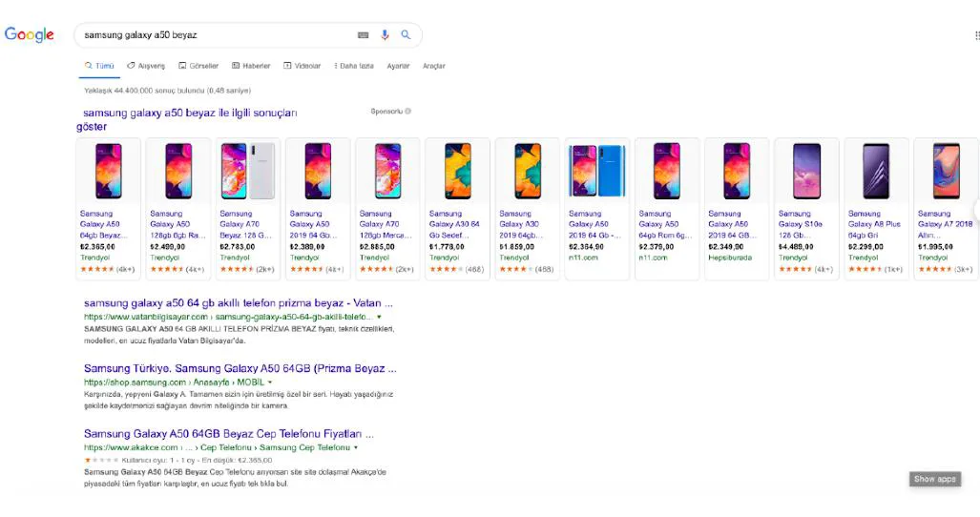Open Ayarlar settings menu
Viewport: 980px width, 517px height.
pyautogui.click(x=398, y=66)
